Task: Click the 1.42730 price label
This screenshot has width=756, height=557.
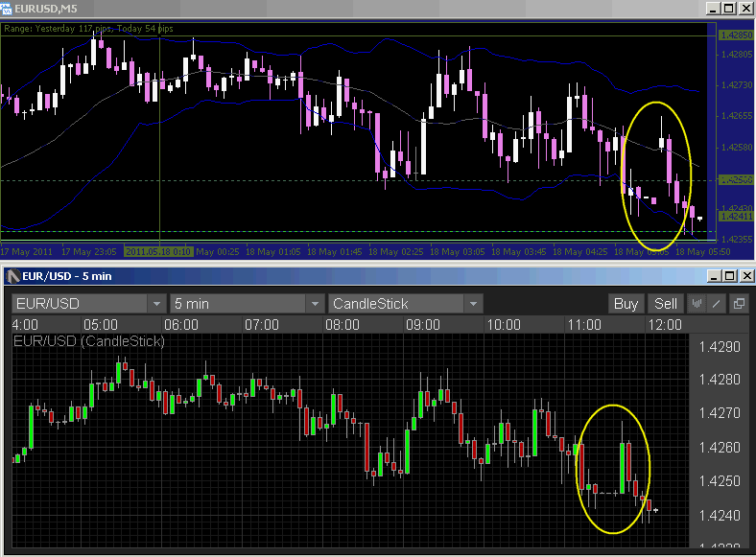Action: click(x=737, y=85)
